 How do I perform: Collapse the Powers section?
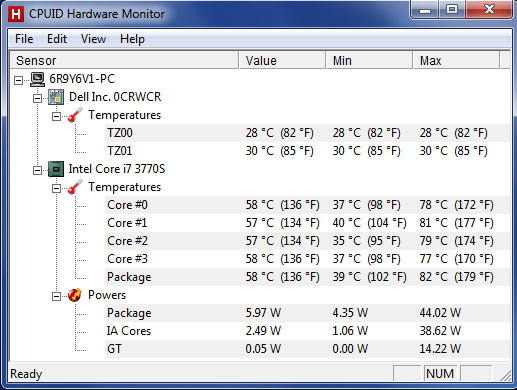[x=56, y=296]
